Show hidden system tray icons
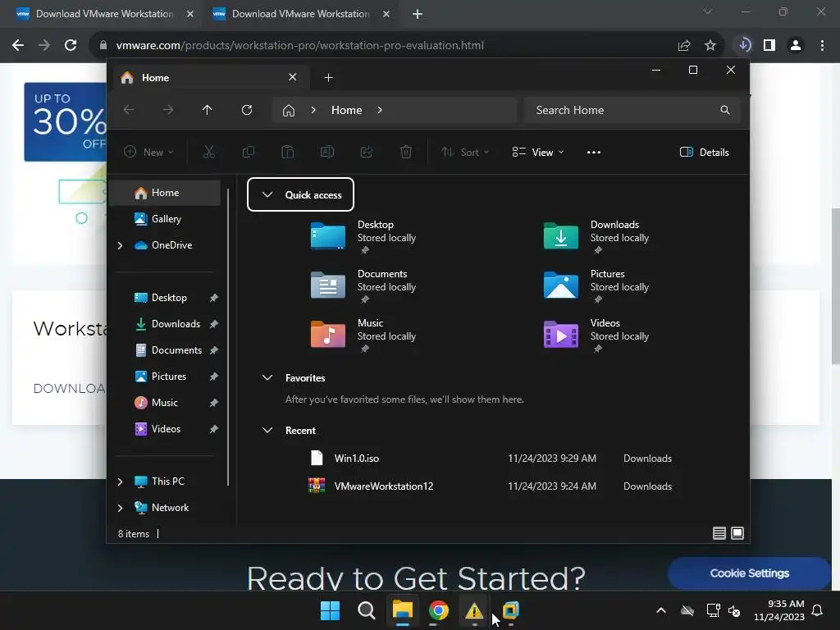 coord(661,610)
